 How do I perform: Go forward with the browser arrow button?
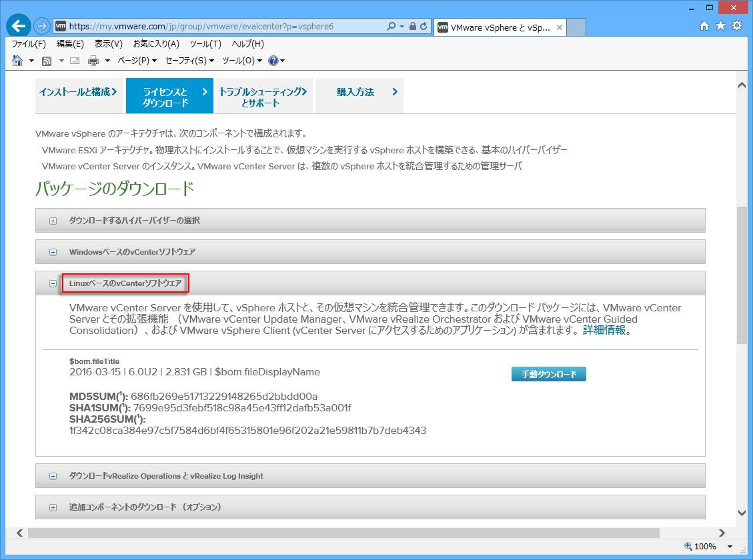(x=42, y=26)
